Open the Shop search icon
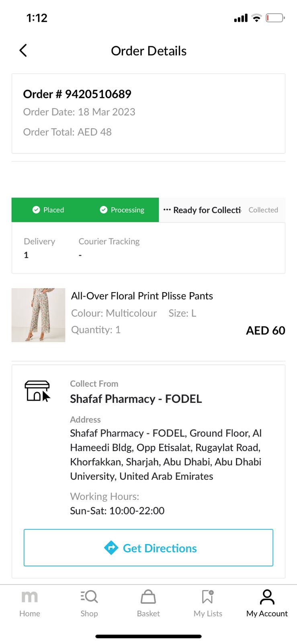 (89, 597)
